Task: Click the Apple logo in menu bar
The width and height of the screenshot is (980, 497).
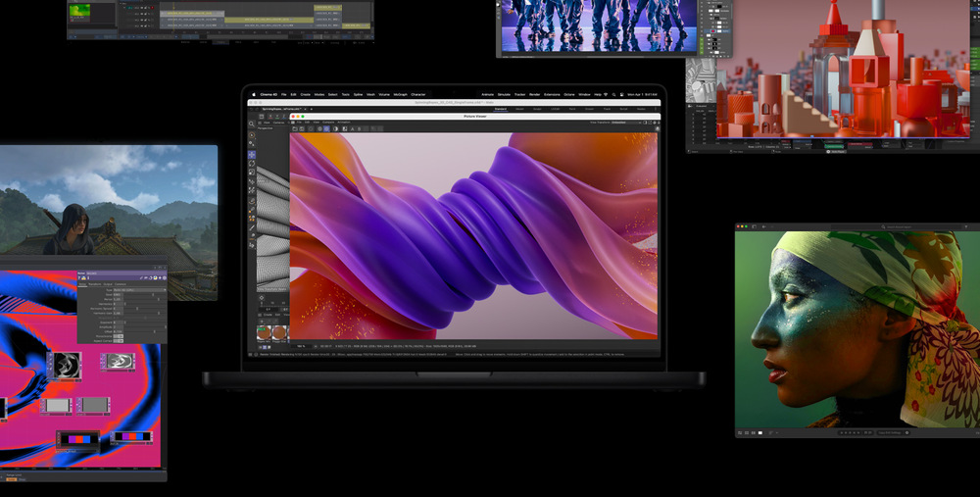Action: [253, 95]
